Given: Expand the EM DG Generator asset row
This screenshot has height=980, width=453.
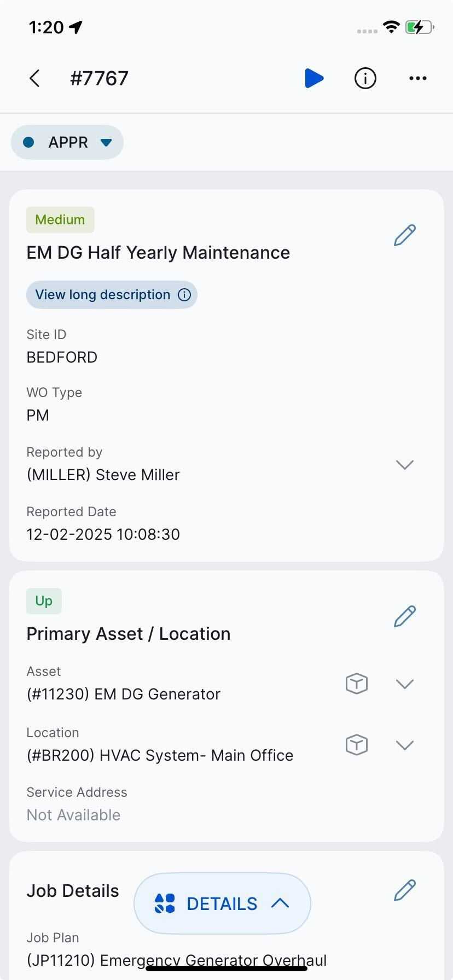Looking at the screenshot, I should (404, 684).
